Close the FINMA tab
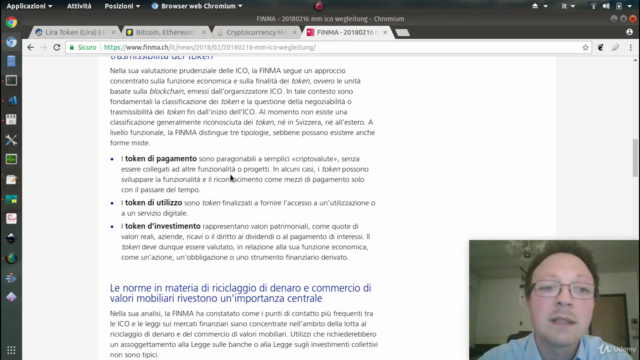 (385, 32)
